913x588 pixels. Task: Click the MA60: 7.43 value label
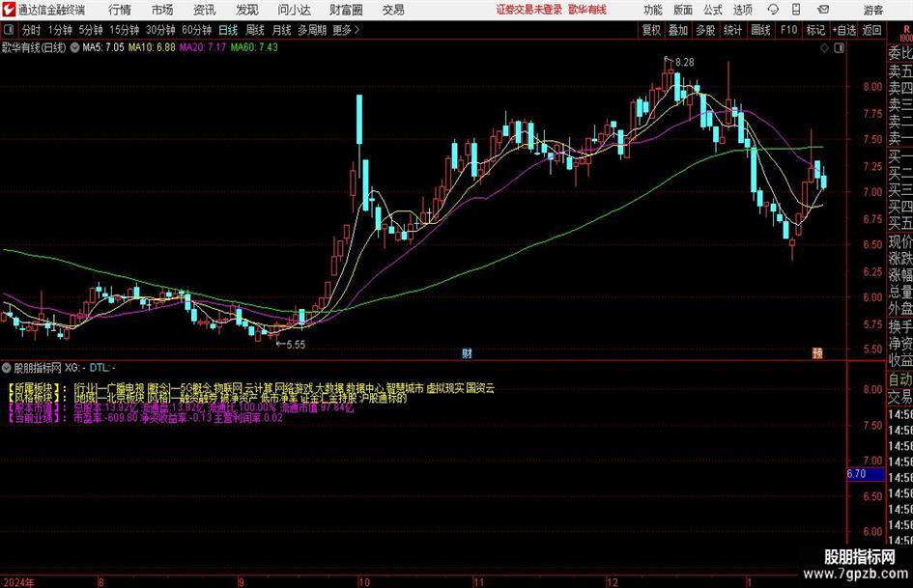pos(254,47)
